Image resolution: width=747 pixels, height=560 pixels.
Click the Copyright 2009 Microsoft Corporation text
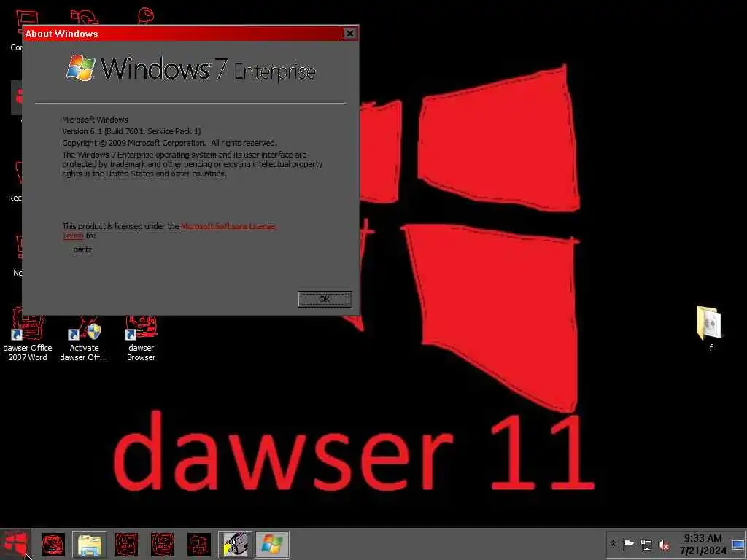[x=169, y=143]
